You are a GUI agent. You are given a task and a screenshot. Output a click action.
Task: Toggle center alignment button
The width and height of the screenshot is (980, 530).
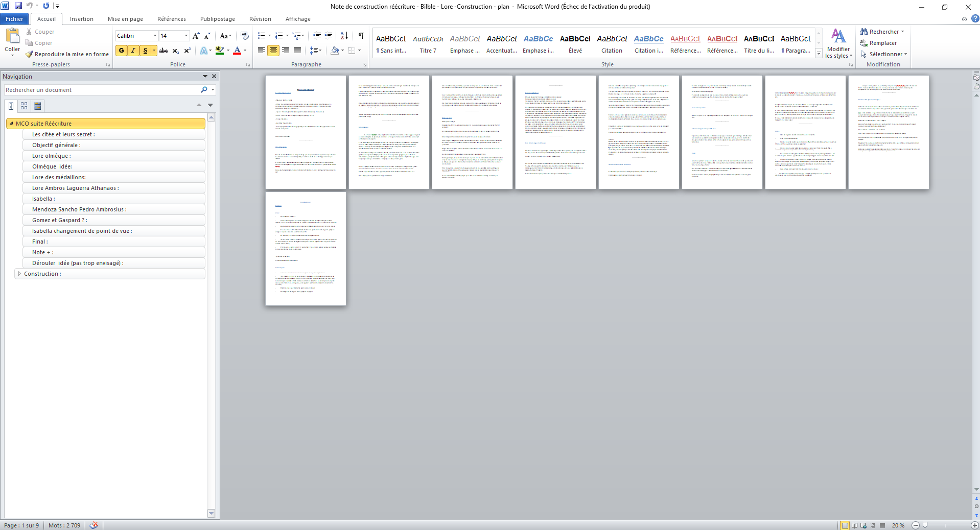point(273,51)
